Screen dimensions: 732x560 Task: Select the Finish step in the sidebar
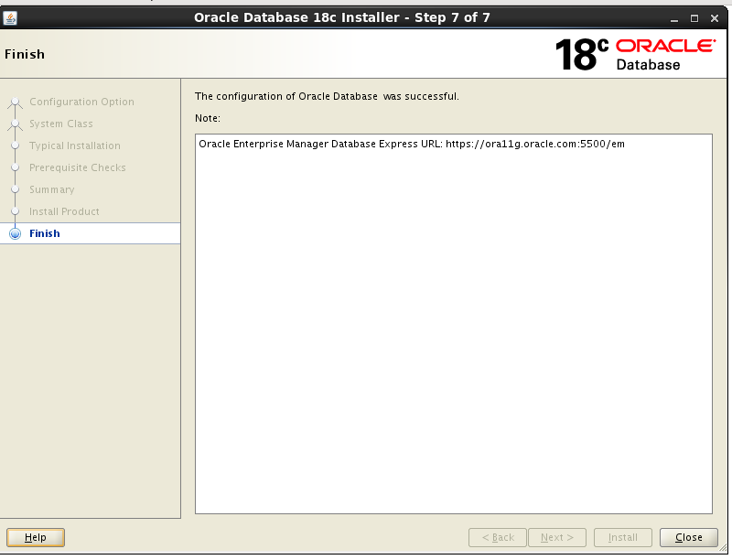(45, 233)
